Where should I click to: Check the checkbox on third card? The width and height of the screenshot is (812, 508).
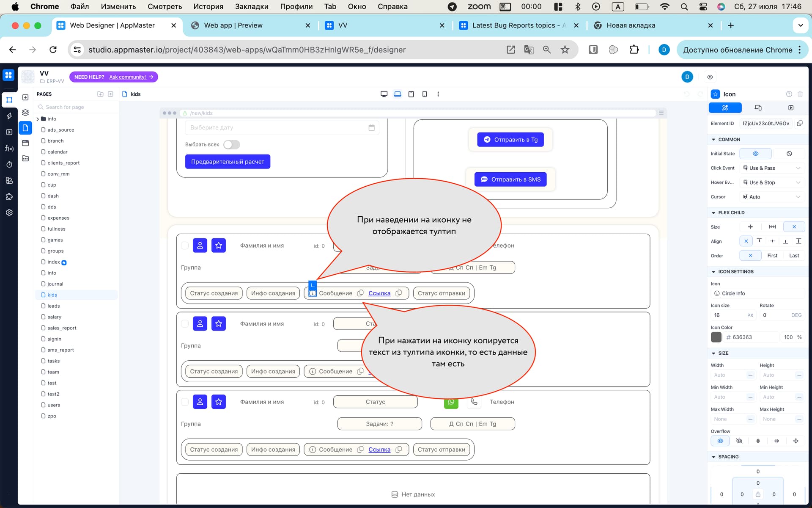tap(185, 402)
